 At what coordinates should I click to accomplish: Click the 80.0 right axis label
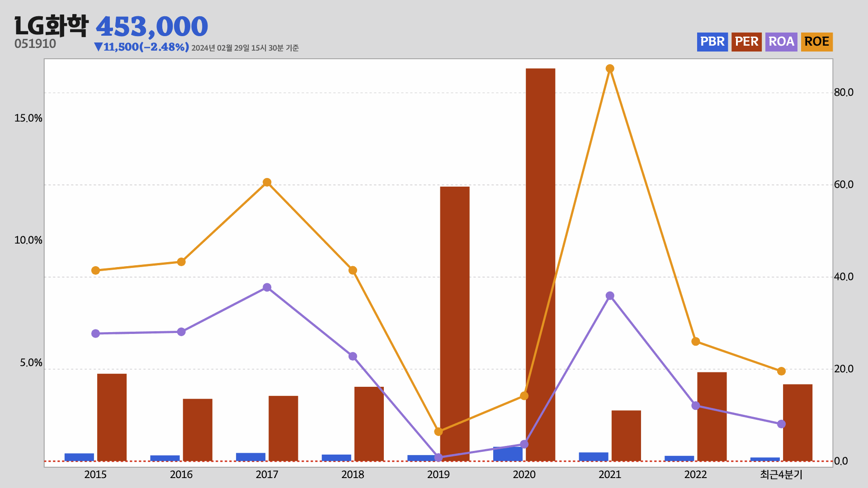[844, 93]
